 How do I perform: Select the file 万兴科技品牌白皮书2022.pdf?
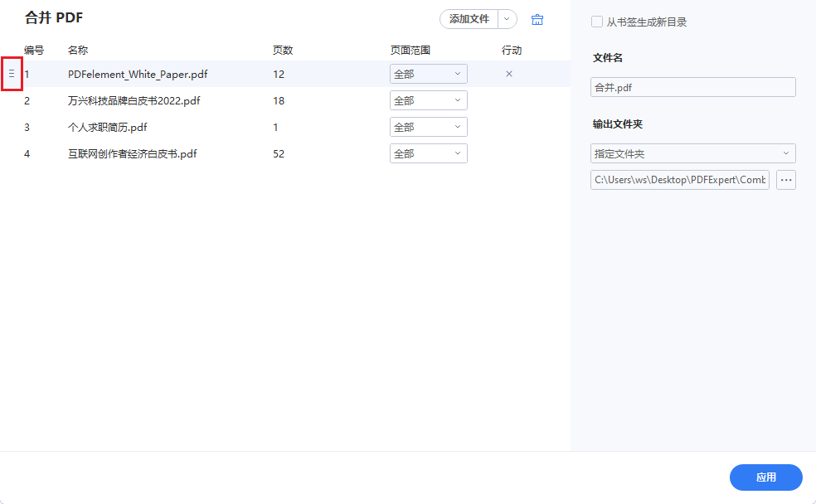(134, 100)
